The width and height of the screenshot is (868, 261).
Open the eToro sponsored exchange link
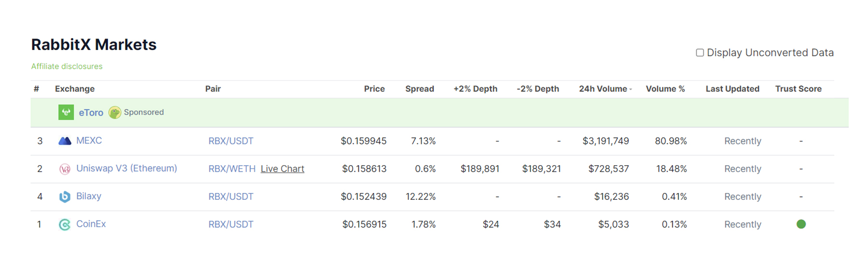[x=91, y=112]
